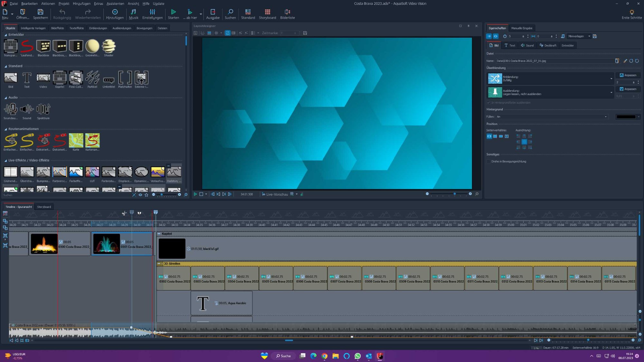This screenshot has height=362, width=644.
Task: Expand the Einblendung dropdown arrow
Action: [x=611, y=79]
